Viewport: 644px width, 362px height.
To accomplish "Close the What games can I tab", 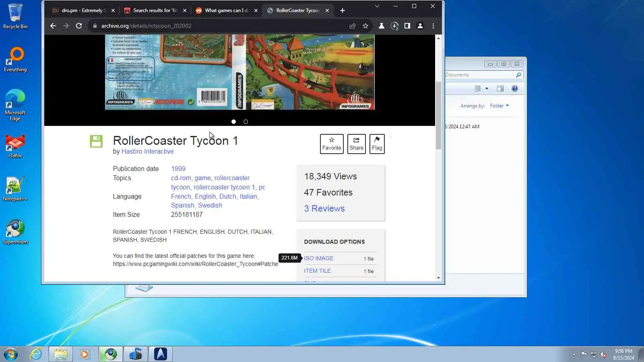I will pos(256,10).
